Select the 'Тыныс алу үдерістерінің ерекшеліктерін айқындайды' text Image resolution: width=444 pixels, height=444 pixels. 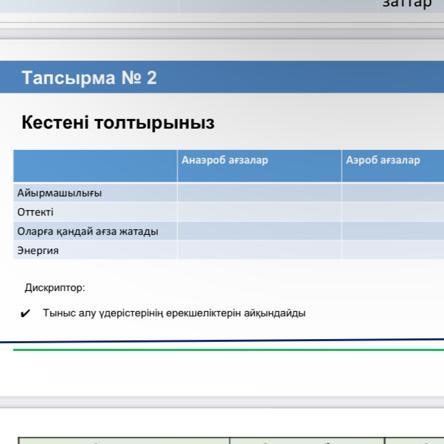(x=174, y=313)
